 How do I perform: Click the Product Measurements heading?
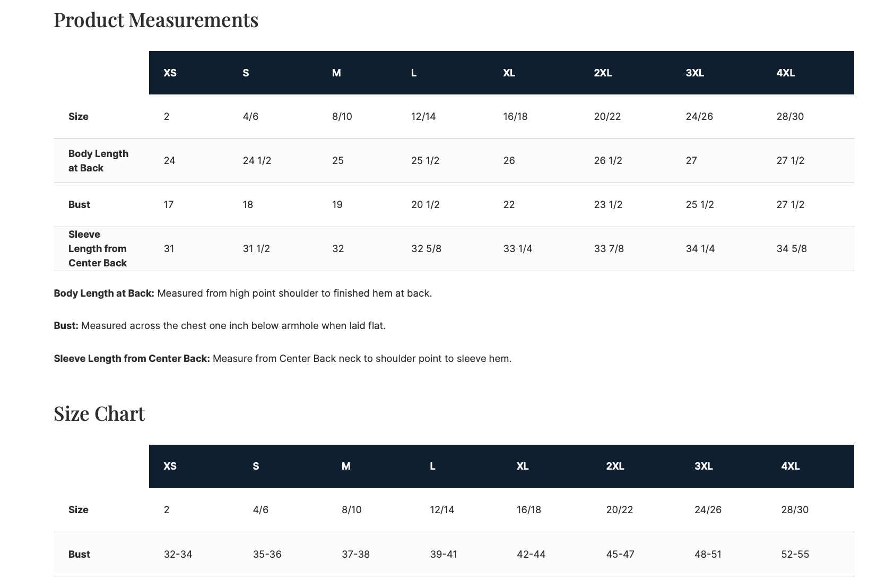tap(156, 20)
